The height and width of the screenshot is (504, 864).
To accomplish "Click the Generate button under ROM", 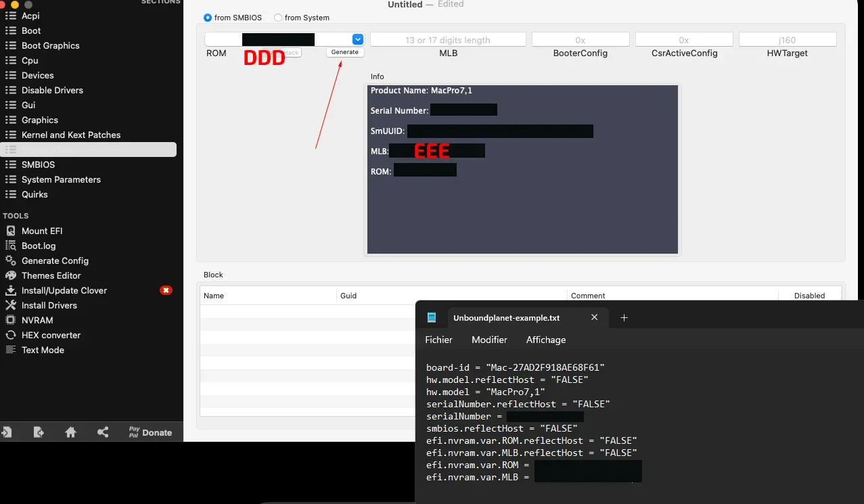I will coord(344,52).
